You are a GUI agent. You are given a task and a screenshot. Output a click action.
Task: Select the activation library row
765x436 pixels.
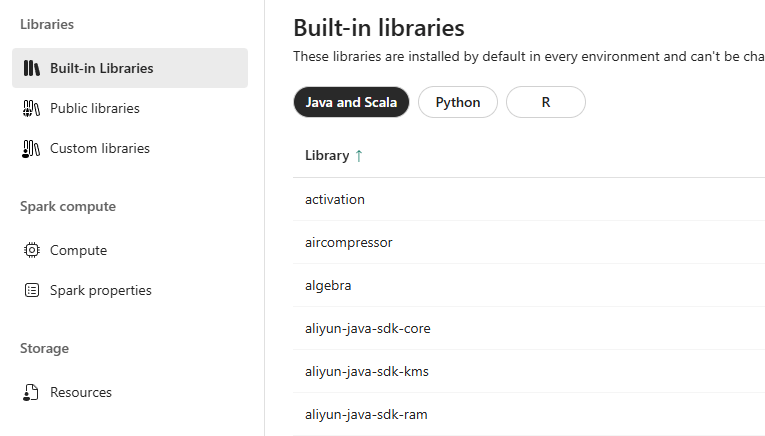pyautogui.click(x=335, y=199)
